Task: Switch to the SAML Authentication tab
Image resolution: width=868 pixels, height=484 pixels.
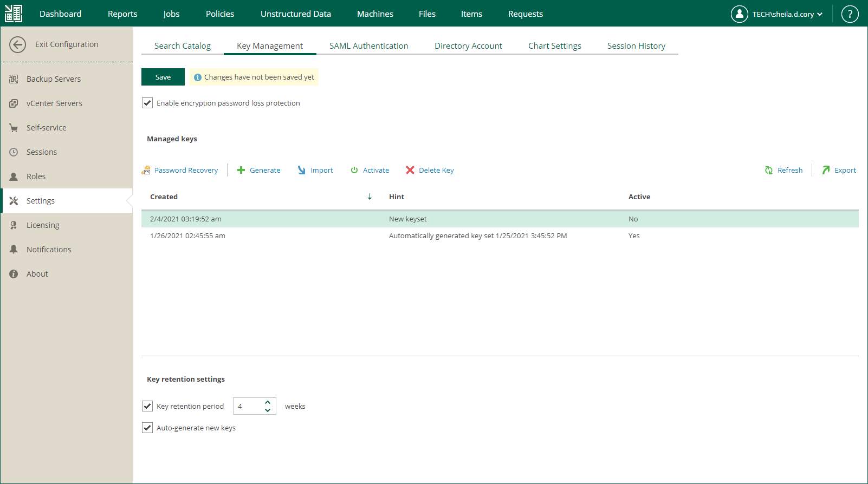Action: (x=368, y=46)
